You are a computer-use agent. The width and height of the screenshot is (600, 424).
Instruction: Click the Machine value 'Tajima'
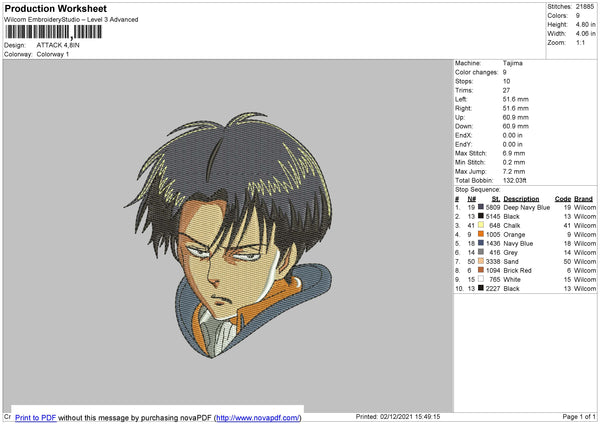tap(512, 63)
